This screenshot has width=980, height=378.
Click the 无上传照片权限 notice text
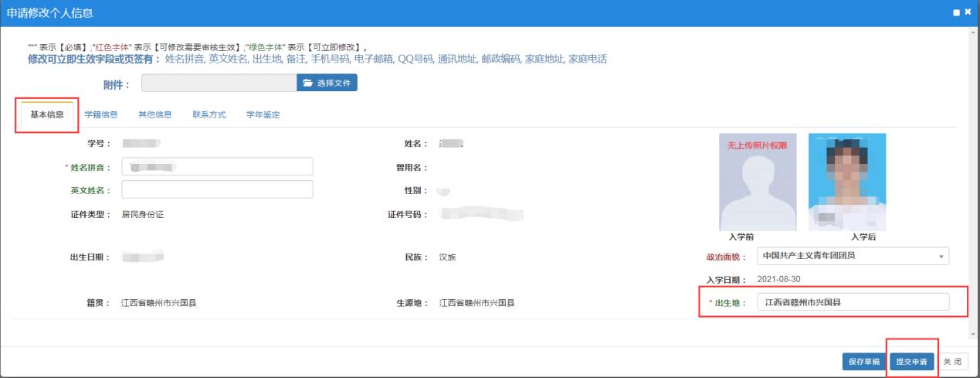click(758, 145)
